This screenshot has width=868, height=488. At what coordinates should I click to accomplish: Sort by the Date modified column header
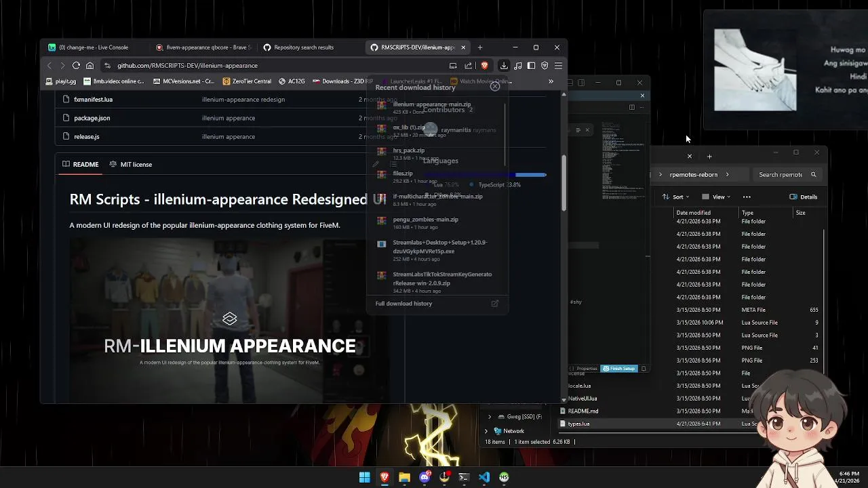[x=692, y=213]
